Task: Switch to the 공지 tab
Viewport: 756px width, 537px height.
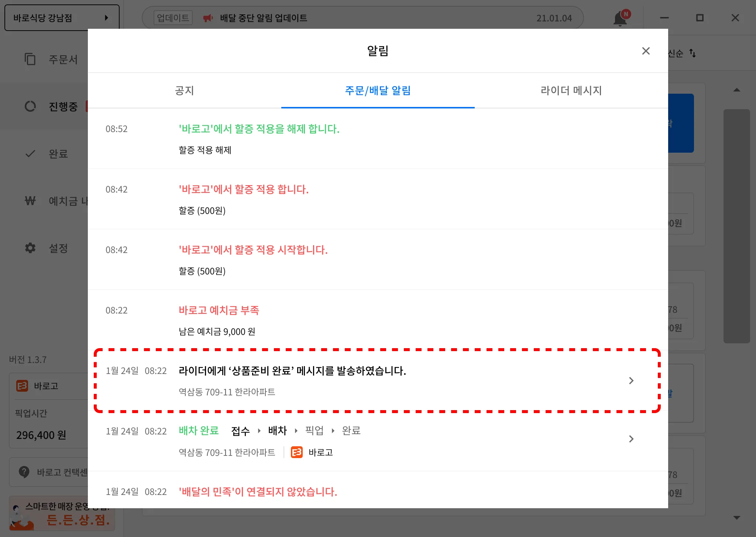Action: 184,90
